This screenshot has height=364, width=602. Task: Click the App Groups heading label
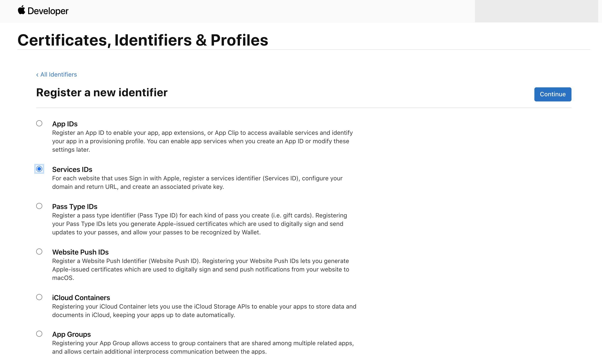click(x=71, y=334)
